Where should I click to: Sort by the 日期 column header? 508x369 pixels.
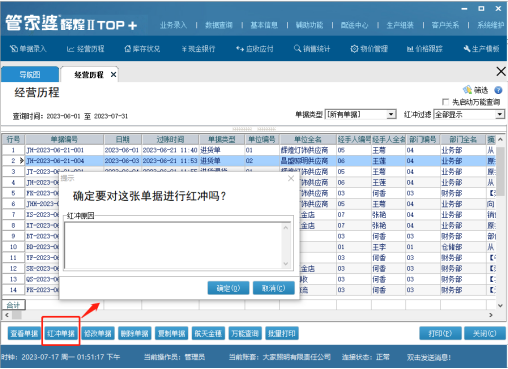(x=123, y=139)
